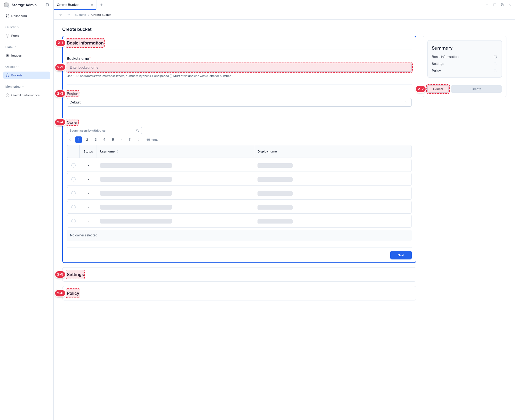Select the first user row radio button
The height and width of the screenshot is (420, 515).
(73, 165)
